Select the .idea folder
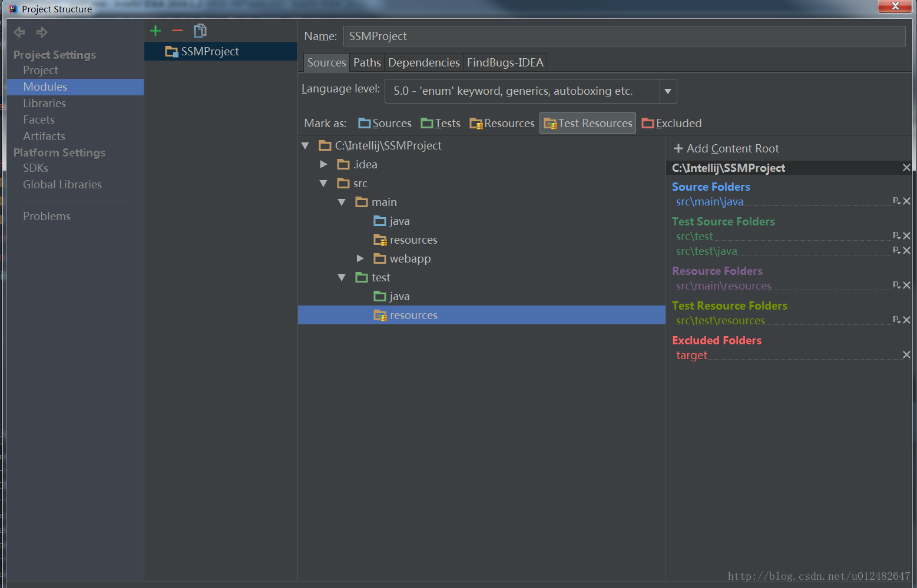 pos(357,164)
